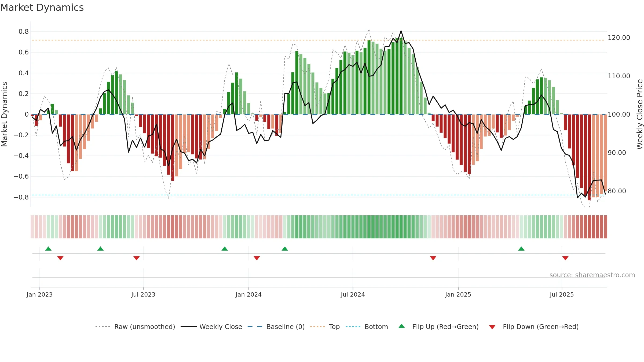
Task: Click the flip-up marker near March 2024
Action: click(x=285, y=249)
